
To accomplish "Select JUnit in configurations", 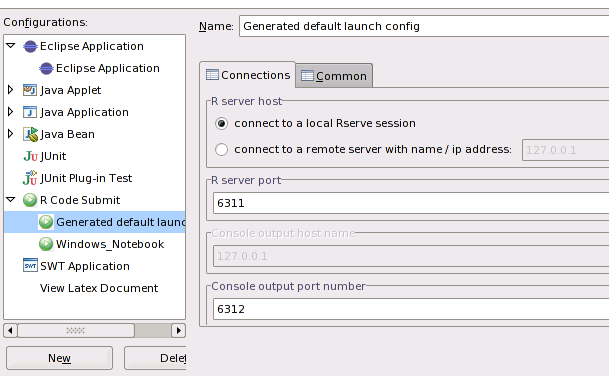I will click(x=53, y=156).
